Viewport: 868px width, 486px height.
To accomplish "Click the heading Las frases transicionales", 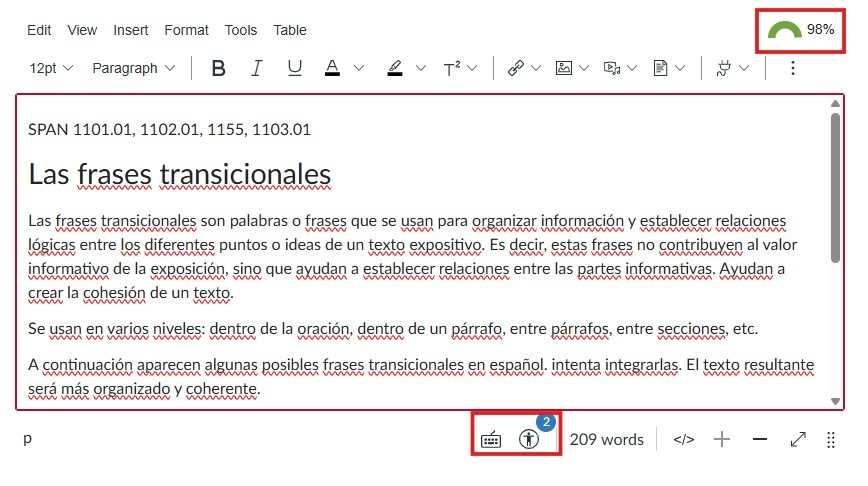I will [x=180, y=174].
